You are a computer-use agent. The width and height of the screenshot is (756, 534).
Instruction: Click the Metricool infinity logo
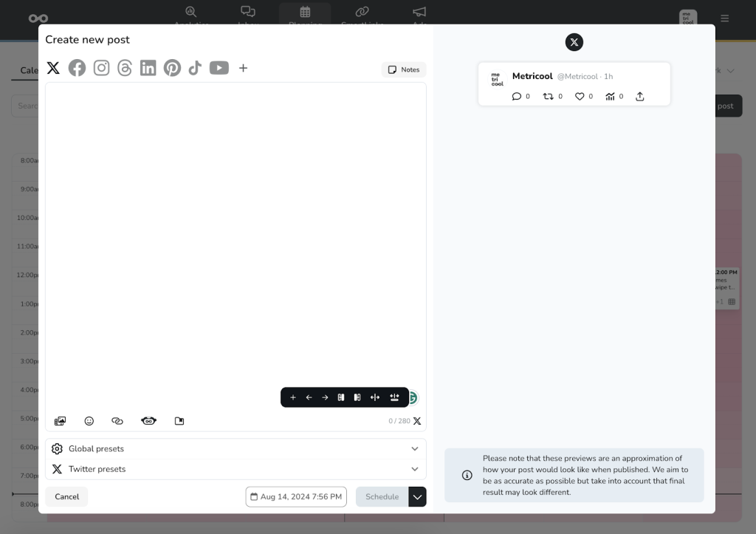click(38, 18)
